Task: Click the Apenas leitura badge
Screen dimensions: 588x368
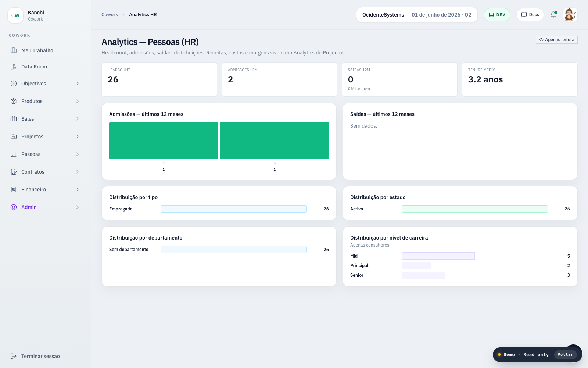Action: (x=557, y=40)
